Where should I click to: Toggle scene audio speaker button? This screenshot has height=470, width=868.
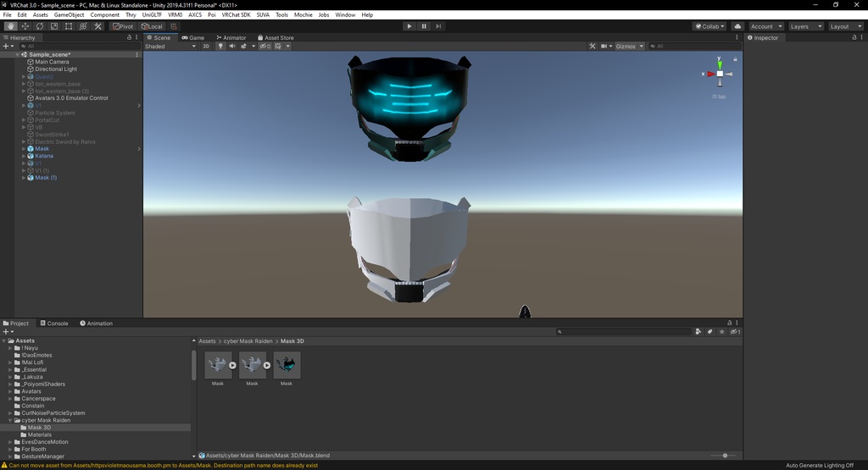tap(232, 47)
